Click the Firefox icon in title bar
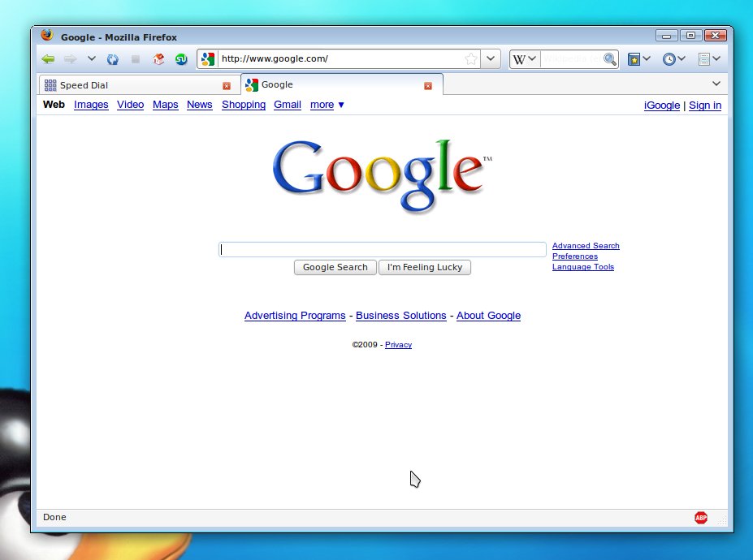The height and width of the screenshot is (560, 753). [46, 35]
